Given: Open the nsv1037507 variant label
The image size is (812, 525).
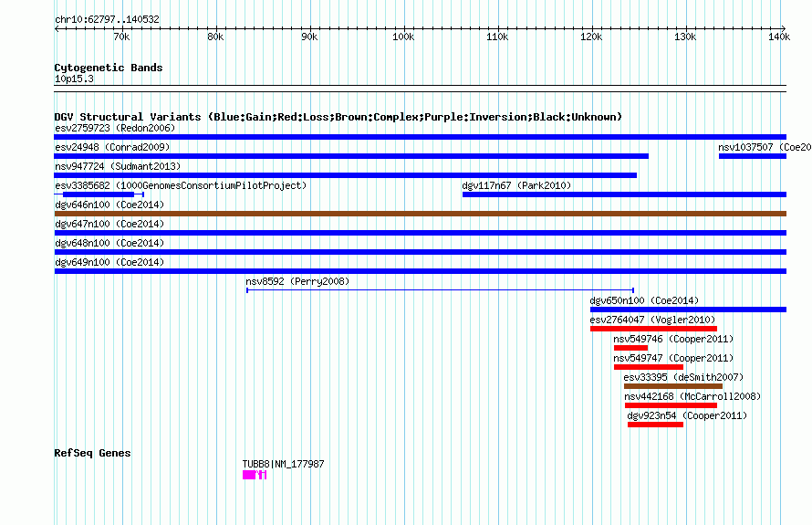Looking at the screenshot, I should [x=765, y=147].
